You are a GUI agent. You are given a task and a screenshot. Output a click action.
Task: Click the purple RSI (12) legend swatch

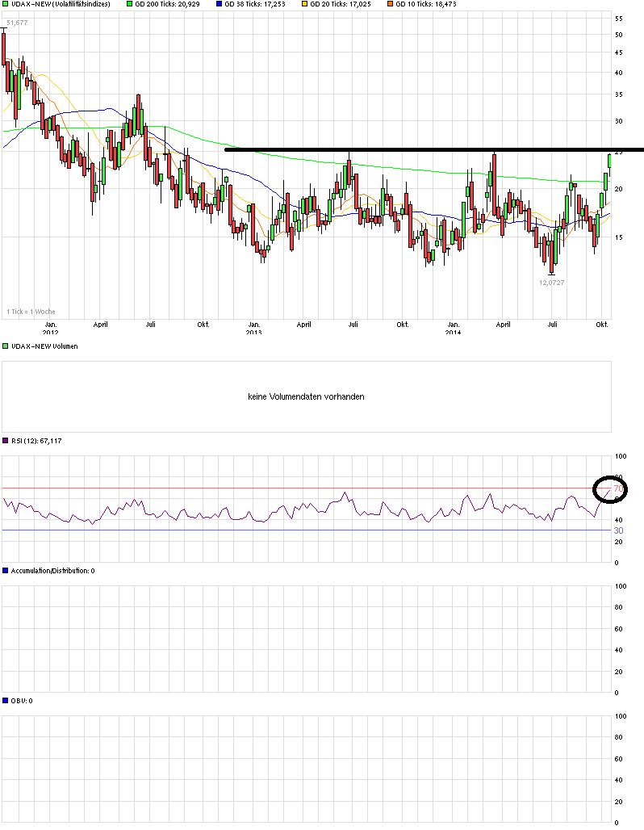[6, 440]
